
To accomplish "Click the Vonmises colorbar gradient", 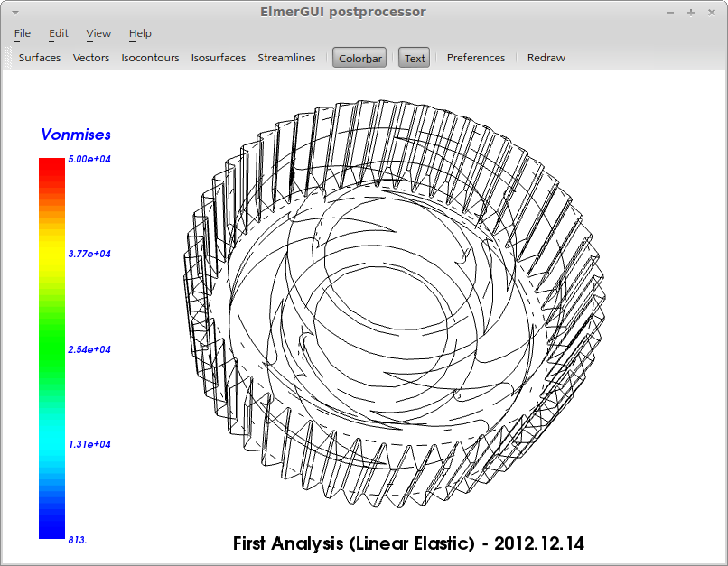I will [51, 348].
